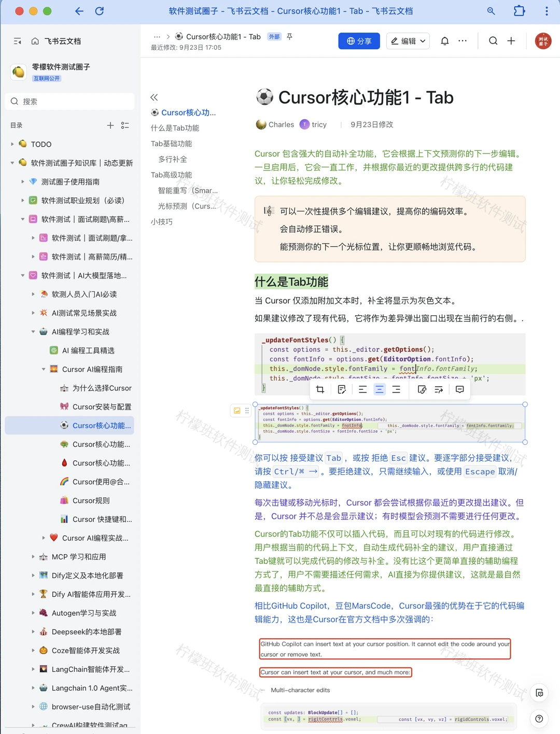
Task: Copy the image link from the floating toolbar
Action: (x=422, y=389)
